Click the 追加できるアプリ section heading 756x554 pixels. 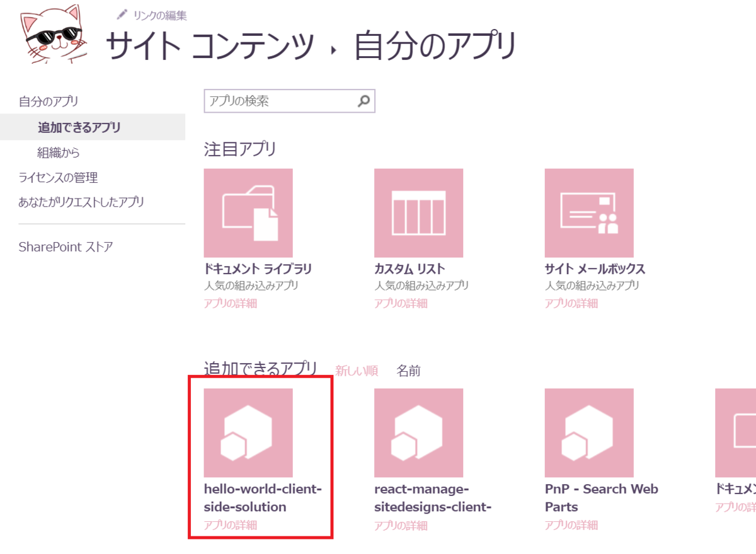(x=261, y=369)
